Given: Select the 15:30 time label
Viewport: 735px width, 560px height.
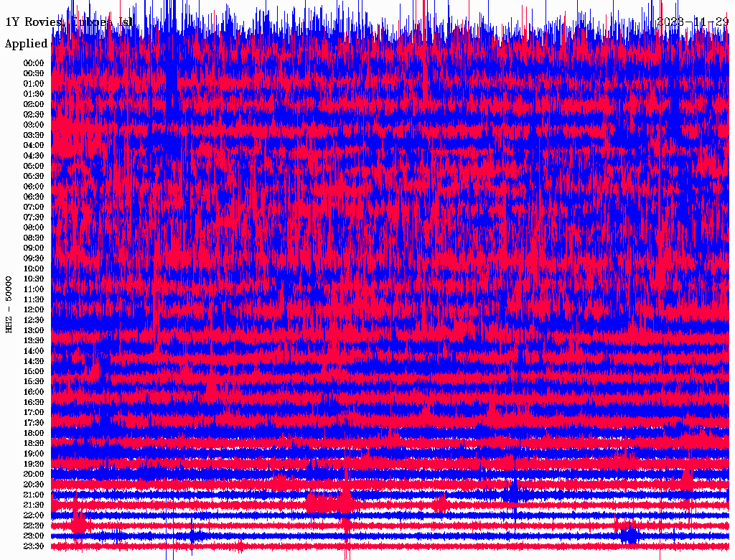Looking at the screenshot, I should 34,382.
